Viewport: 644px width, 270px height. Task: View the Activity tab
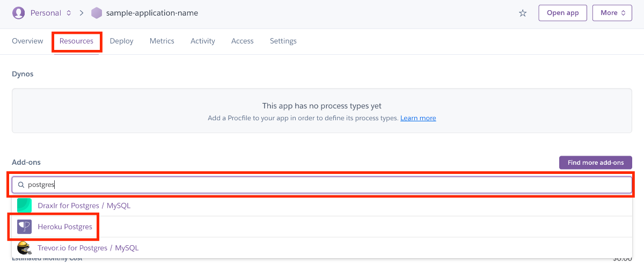(x=202, y=41)
